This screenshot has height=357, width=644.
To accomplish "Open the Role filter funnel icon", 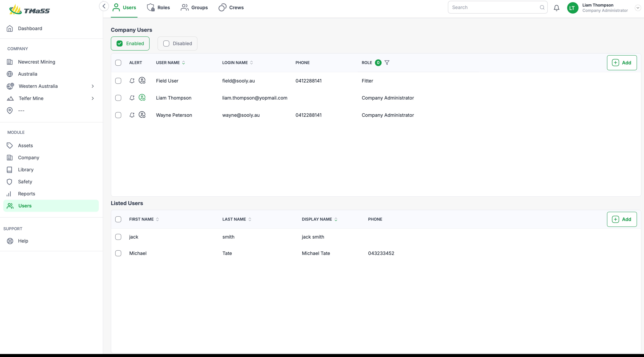I will pyautogui.click(x=387, y=63).
